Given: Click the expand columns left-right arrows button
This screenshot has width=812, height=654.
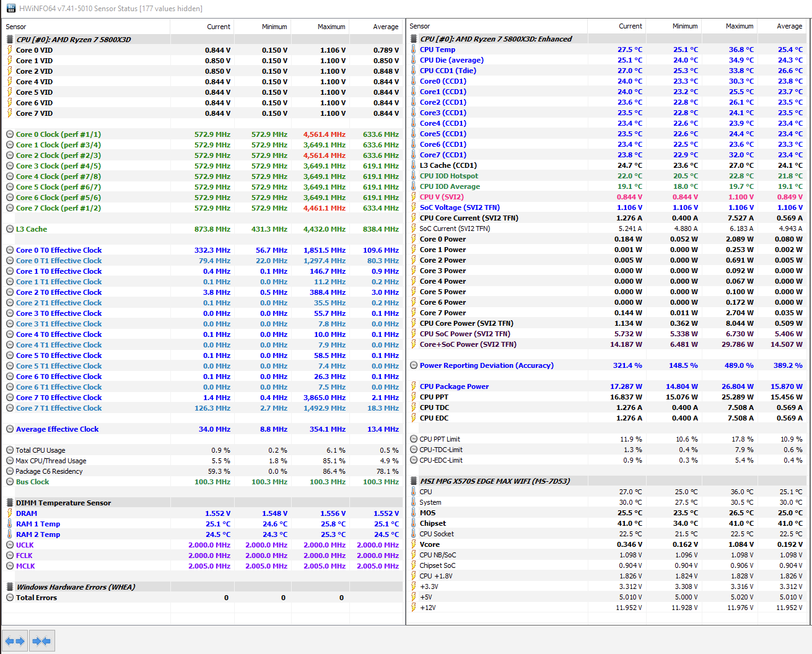Looking at the screenshot, I should point(15,641).
